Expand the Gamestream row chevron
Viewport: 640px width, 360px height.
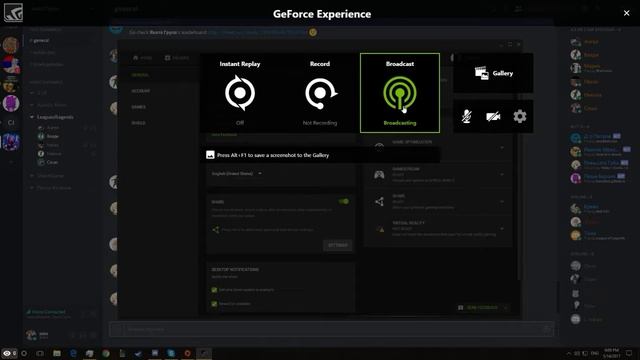click(502, 174)
